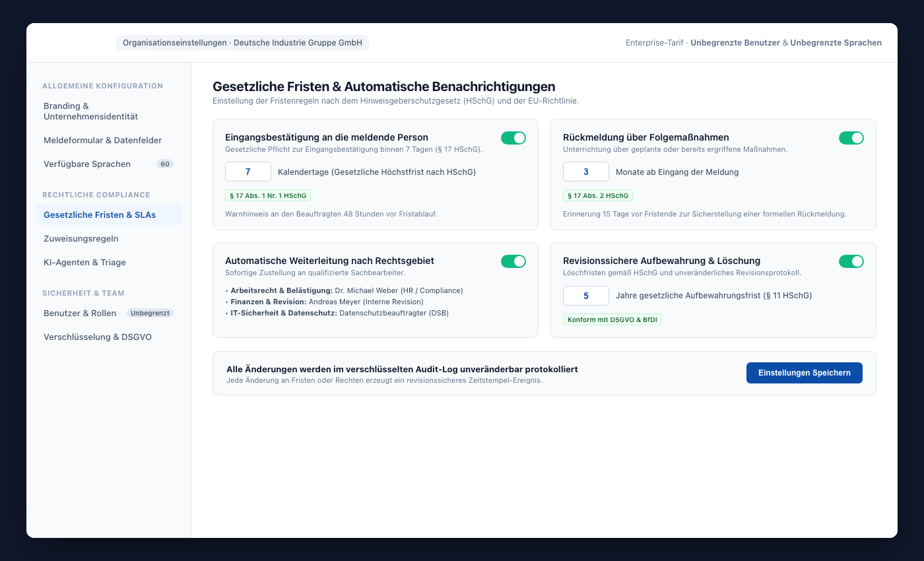The image size is (924, 561).
Task: Edit the Kalendertage field showing 7
Action: tap(248, 172)
